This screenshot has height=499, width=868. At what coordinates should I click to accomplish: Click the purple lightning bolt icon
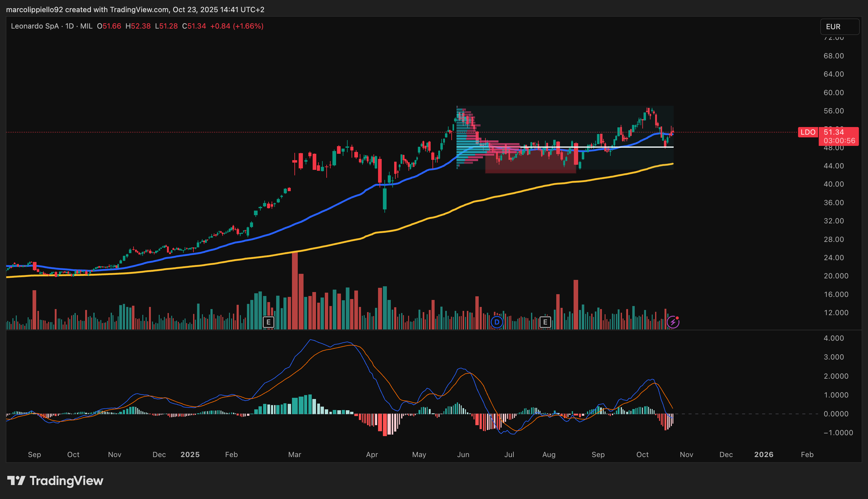pos(673,322)
